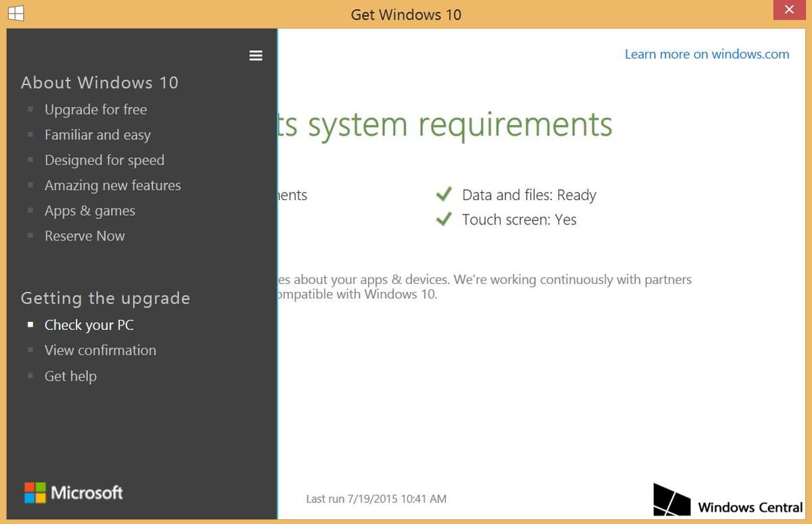Click the system requirements heading

pos(445,125)
